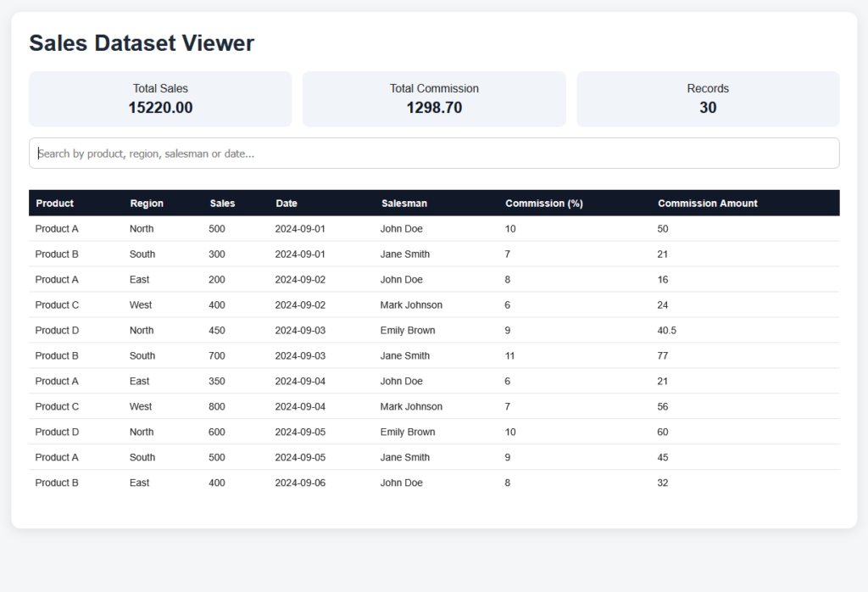Click West in the Sales 400 Mark Johnson row

click(141, 305)
